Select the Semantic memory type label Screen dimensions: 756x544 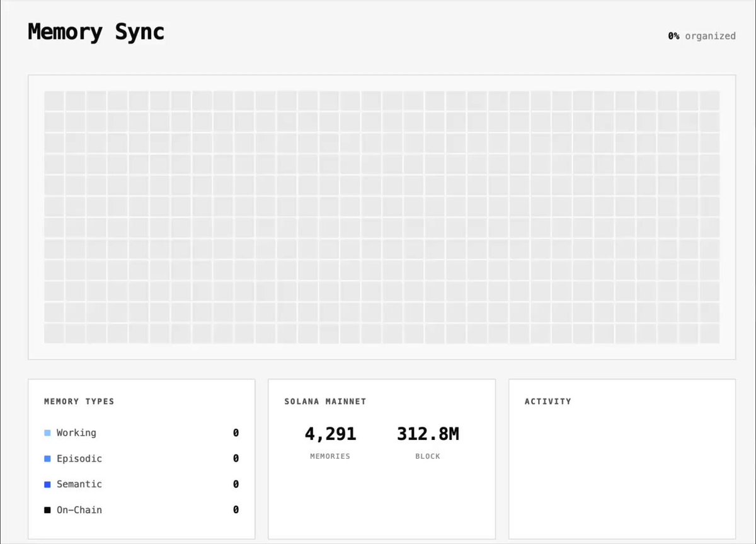point(79,484)
